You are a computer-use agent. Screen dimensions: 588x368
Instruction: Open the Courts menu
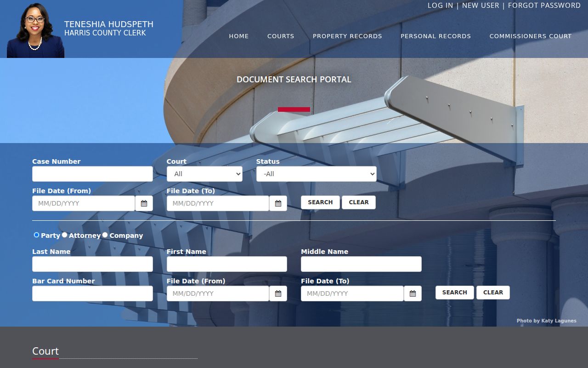tap(281, 36)
